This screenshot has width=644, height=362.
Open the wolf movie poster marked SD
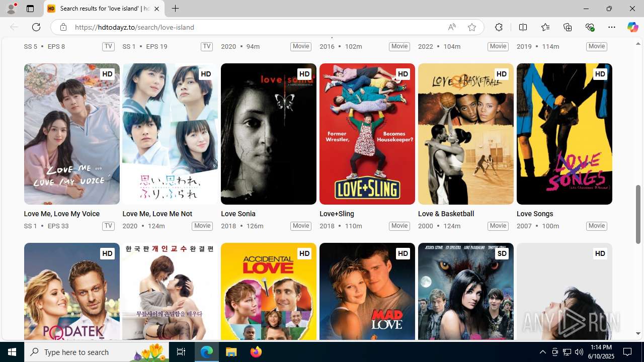466,292
